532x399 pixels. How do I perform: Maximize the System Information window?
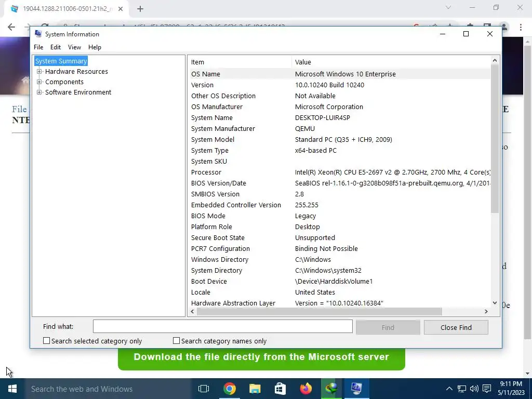click(x=466, y=34)
